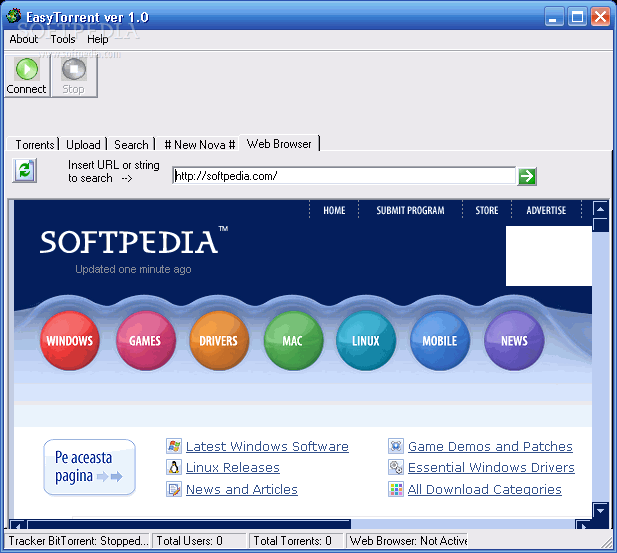This screenshot has width=617, height=553.
Task: Click the vertical scrollbar down arrow
Action: (x=600, y=510)
